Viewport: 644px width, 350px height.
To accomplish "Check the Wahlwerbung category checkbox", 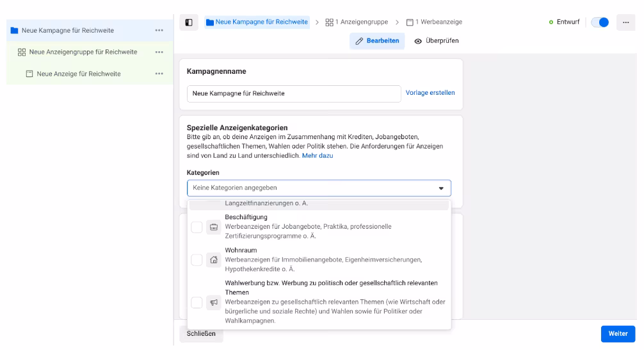I will click(197, 302).
